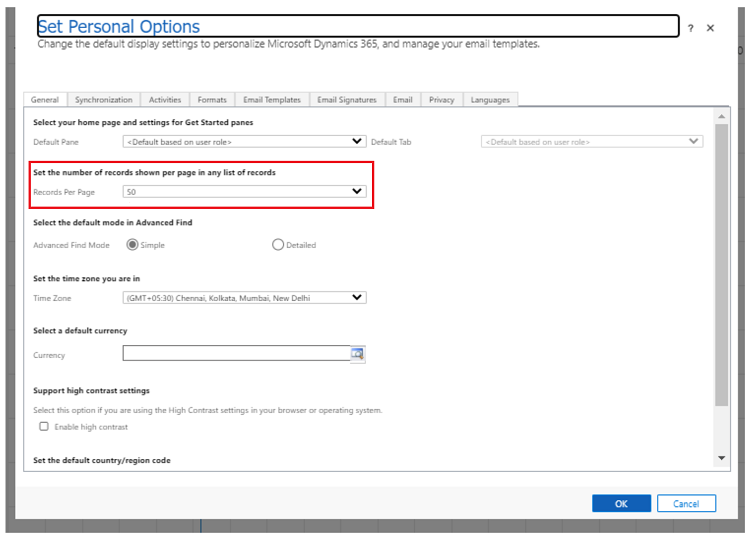Close the Set Personal Options dialog
750x538 pixels.
coord(710,28)
